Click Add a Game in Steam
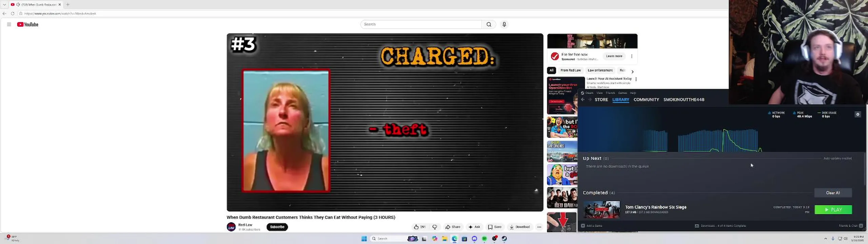This screenshot has height=244, width=868. coord(592,226)
